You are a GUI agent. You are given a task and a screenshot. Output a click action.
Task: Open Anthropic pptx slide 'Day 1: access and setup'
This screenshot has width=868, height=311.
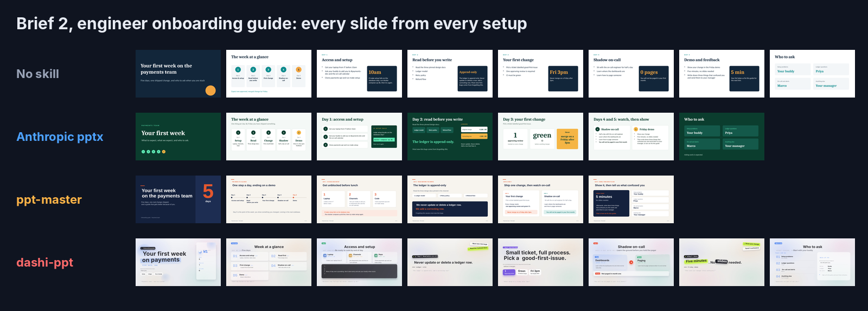359,137
